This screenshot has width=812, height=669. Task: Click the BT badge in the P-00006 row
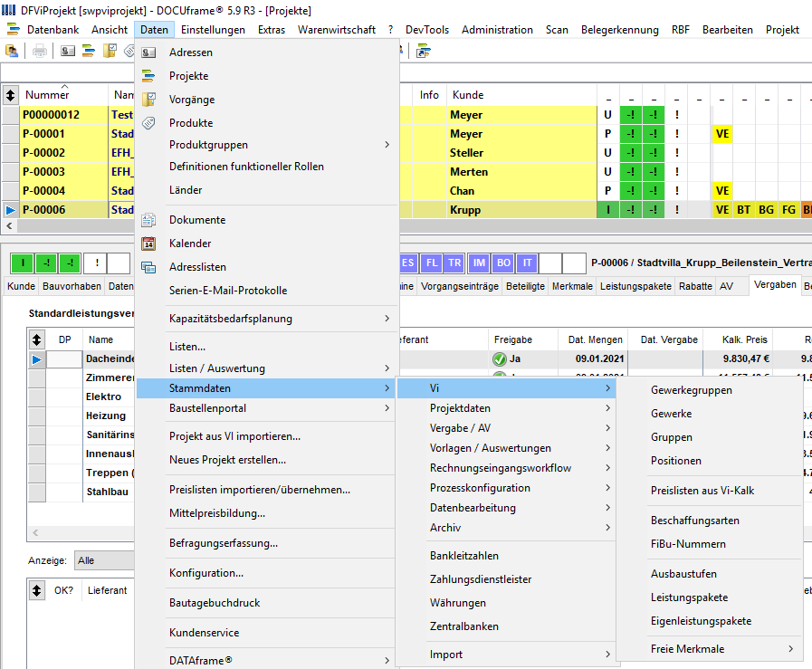[x=743, y=210]
